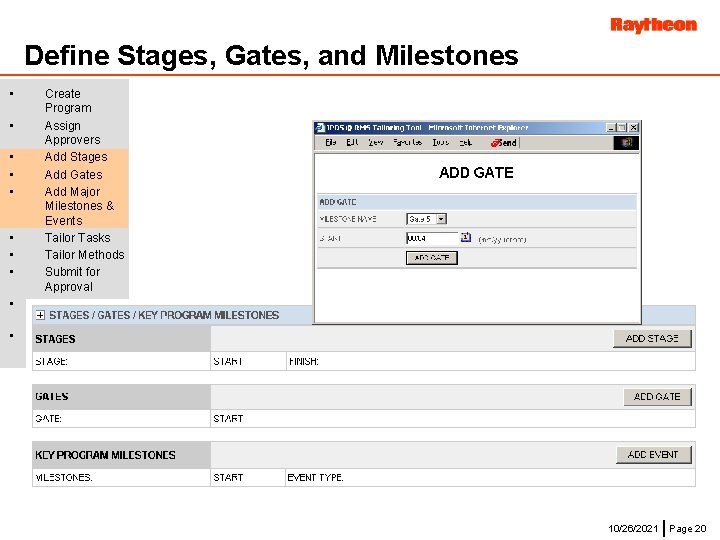This screenshot has height=540, width=720.
Task: Select 'Submit for Approval' in the sidebar
Action: click(x=72, y=279)
